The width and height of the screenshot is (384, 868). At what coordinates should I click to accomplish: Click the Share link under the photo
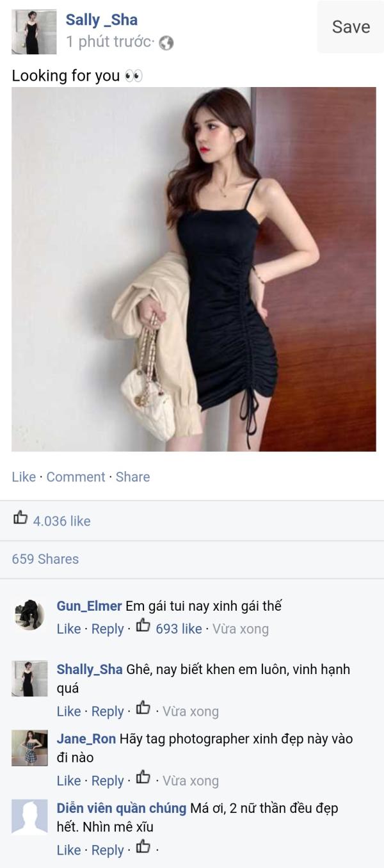(132, 477)
